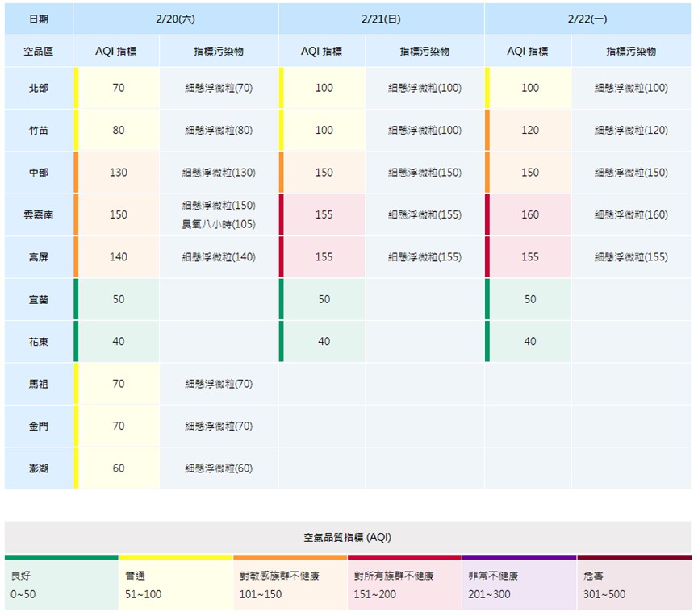This screenshot has height=616, width=698.
Task: Select the 竹苗 region row label
Action: [38, 130]
